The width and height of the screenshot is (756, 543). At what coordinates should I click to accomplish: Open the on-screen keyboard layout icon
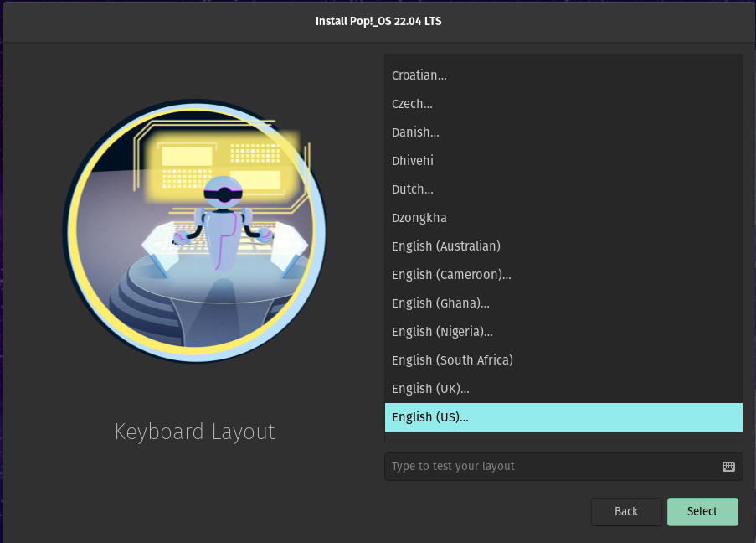click(x=728, y=466)
